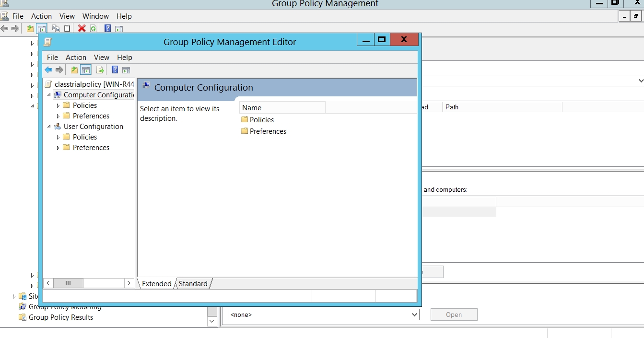The image size is (644, 338).
Task: Open Action menu in Editor window
Action: [76, 58]
